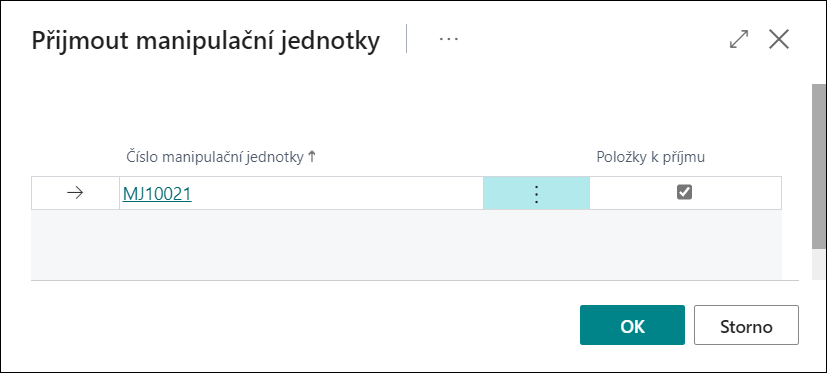Click the ascending sort arrow in the header
This screenshot has height=373, width=827.
311,157
